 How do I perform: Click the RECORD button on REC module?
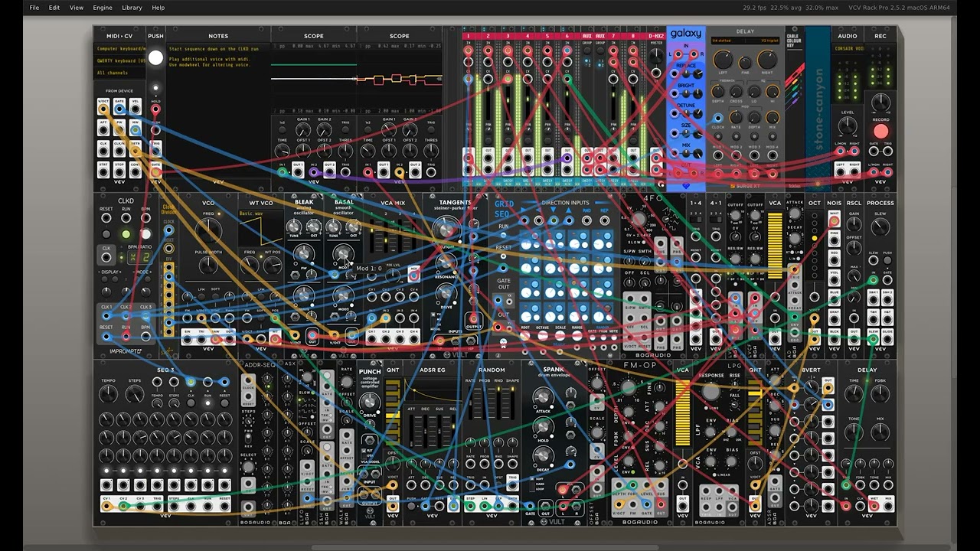(x=880, y=132)
